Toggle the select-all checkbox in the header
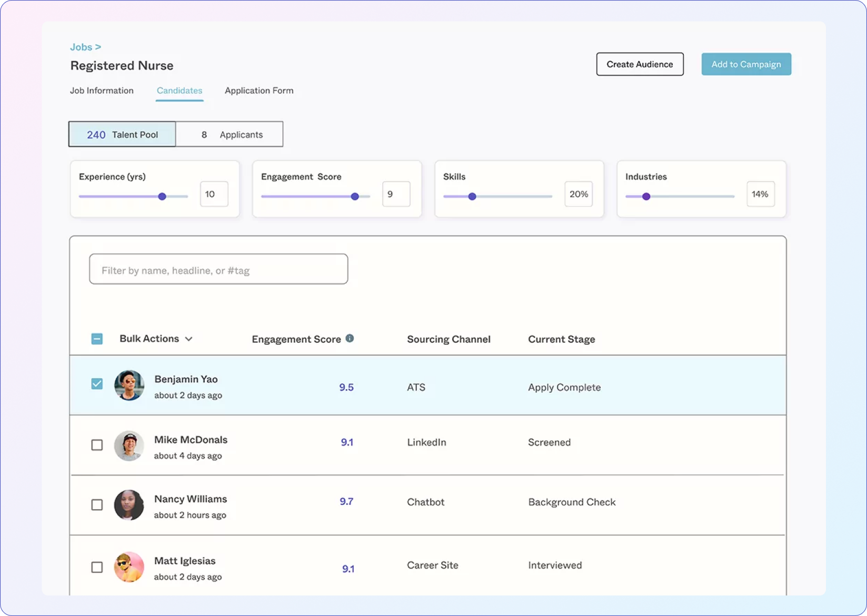The width and height of the screenshot is (867, 616). [97, 339]
